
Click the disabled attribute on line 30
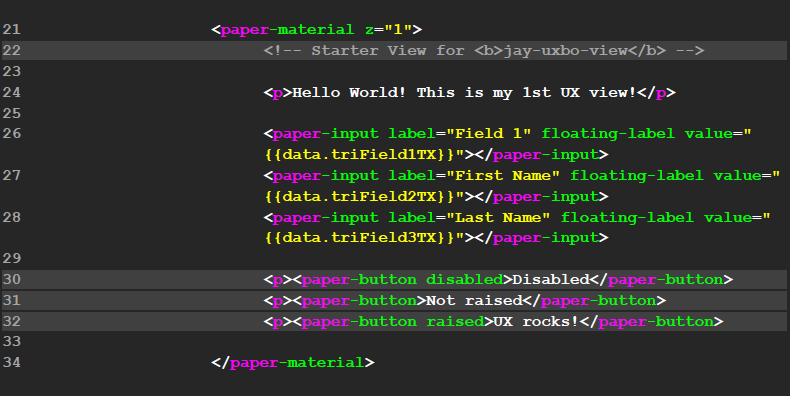click(x=465, y=280)
